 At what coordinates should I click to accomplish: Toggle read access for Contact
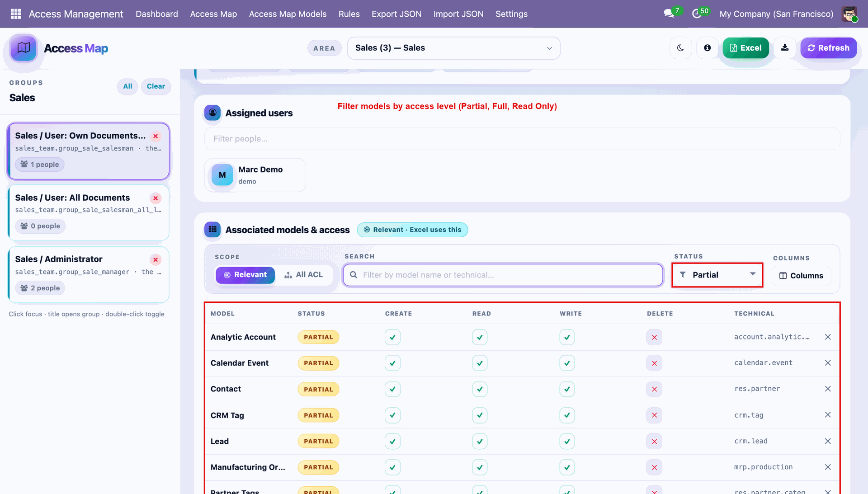(x=480, y=389)
